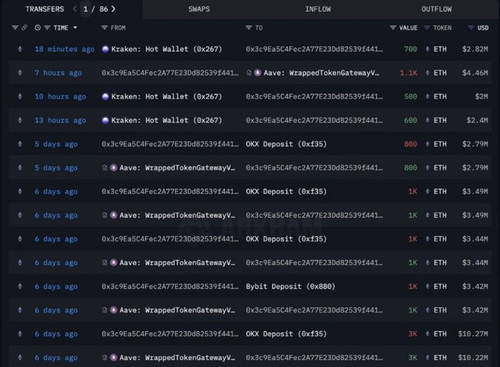This screenshot has height=367, width=500.
Task: Toggle the TIME sort arrow
Action: click(x=75, y=28)
